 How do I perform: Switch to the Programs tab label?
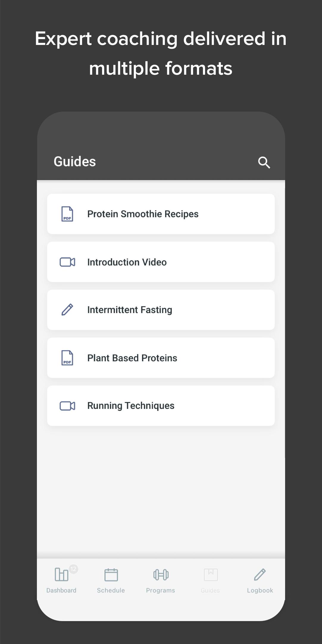click(x=161, y=590)
